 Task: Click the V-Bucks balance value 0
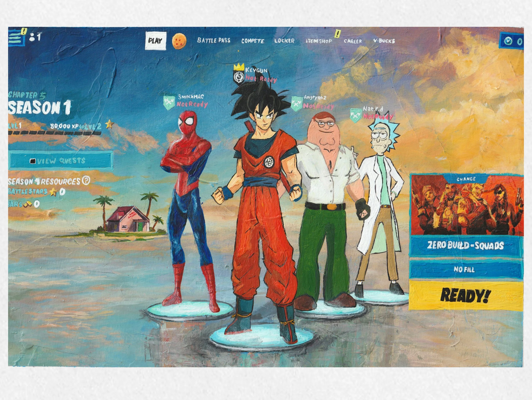pos(519,42)
